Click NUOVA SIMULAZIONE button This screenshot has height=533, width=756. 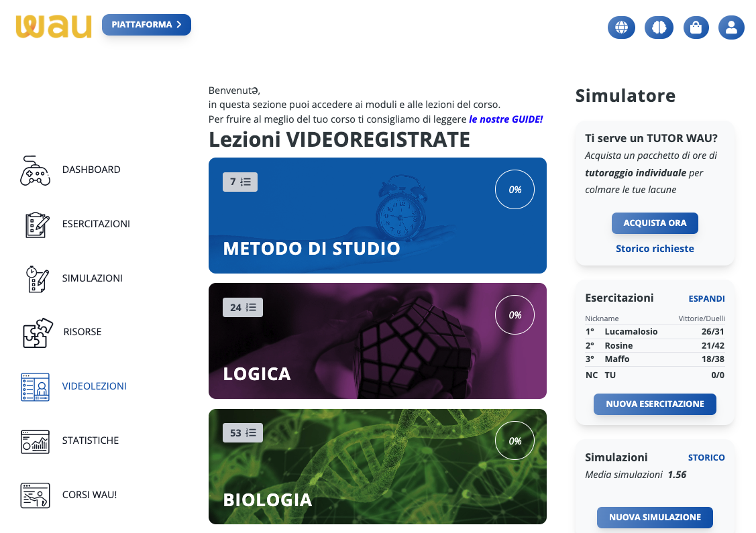point(655,517)
